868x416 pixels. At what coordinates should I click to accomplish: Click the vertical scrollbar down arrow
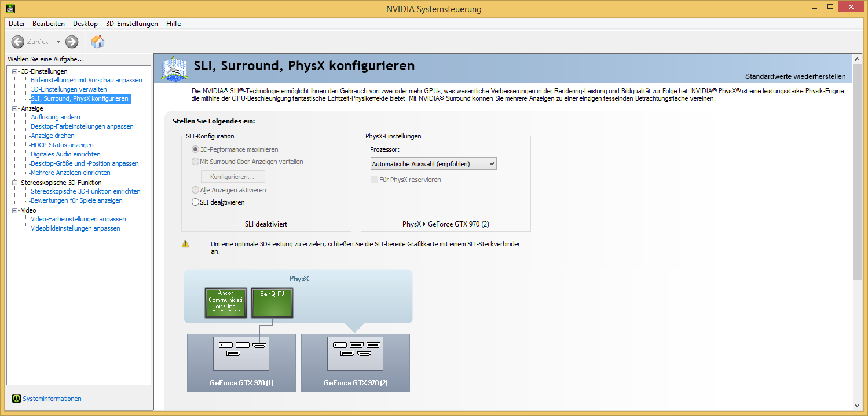click(x=858, y=405)
